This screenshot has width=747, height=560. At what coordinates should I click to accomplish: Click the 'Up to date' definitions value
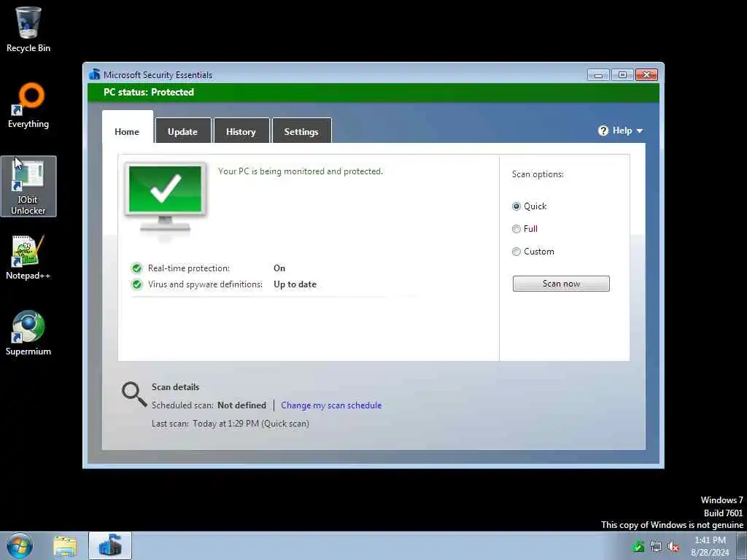coord(295,285)
